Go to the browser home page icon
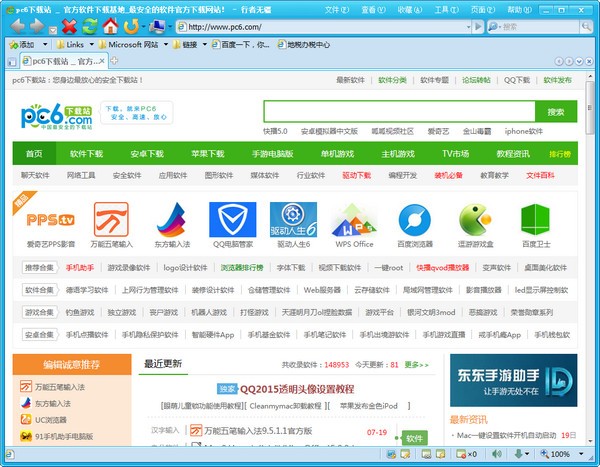Screen dimensions: 600x467 pos(110,26)
